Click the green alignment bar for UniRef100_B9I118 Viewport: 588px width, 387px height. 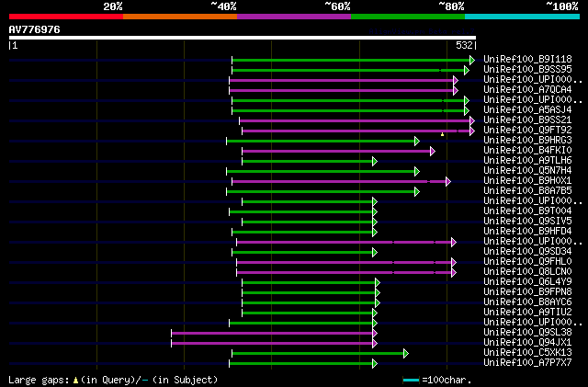pyautogui.click(x=351, y=60)
